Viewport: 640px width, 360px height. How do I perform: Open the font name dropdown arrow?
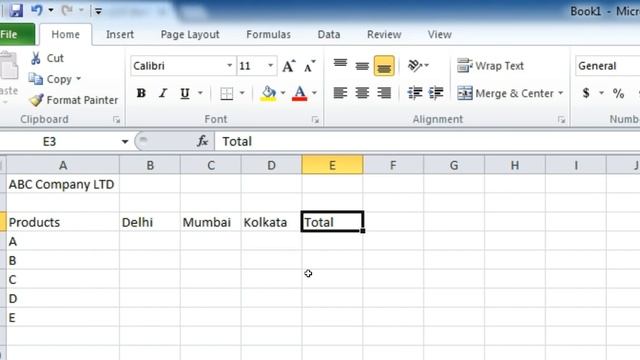click(230, 66)
